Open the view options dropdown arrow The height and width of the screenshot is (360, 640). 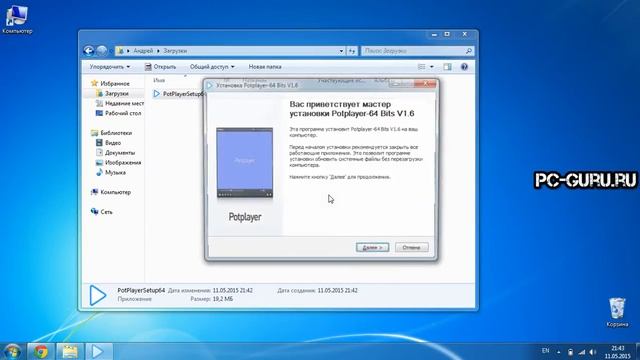click(x=431, y=67)
